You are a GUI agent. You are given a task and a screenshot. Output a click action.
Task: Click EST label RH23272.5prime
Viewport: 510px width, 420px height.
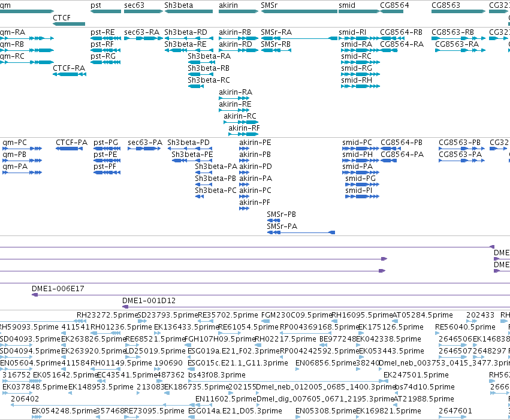(x=108, y=315)
